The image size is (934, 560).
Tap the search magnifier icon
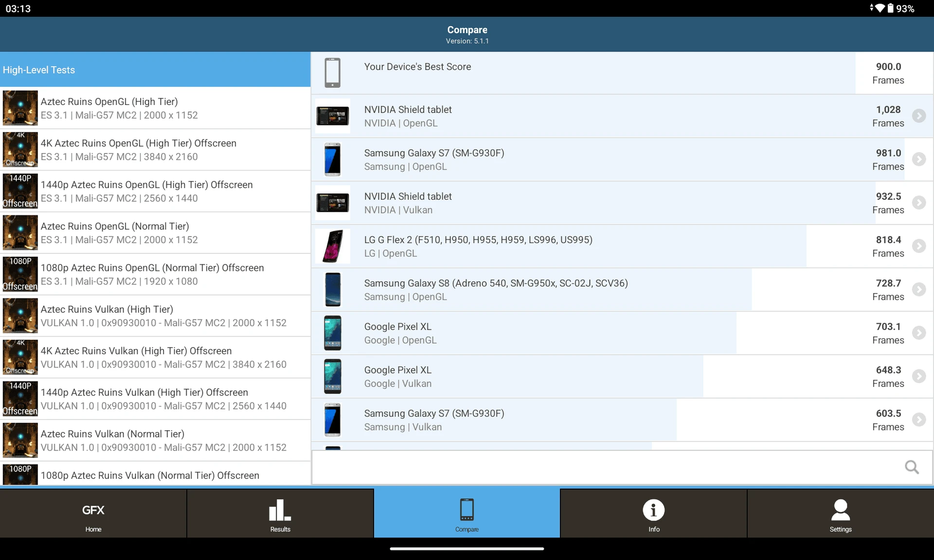(x=912, y=467)
